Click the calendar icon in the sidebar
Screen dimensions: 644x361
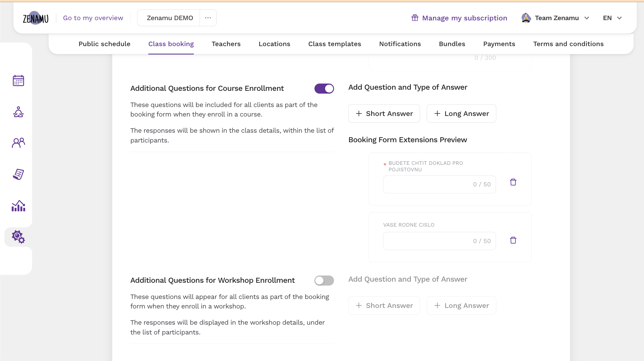point(18,80)
